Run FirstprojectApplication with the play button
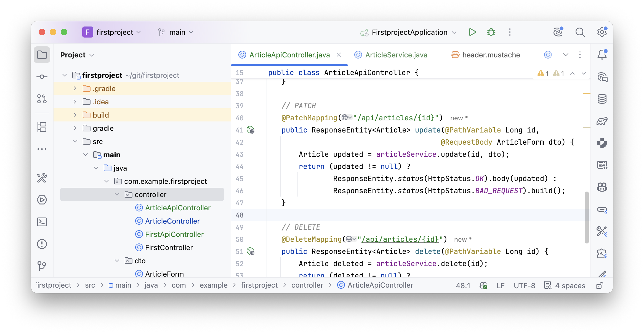 tap(472, 32)
